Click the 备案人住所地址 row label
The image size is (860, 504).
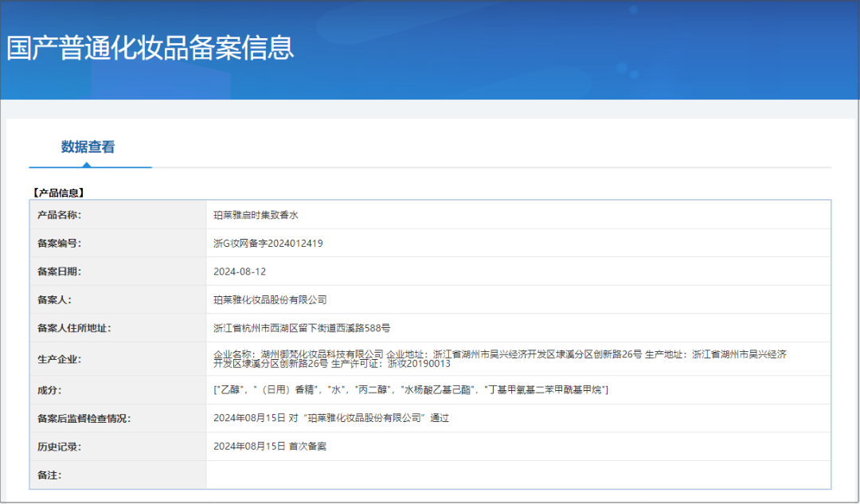point(74,328)
